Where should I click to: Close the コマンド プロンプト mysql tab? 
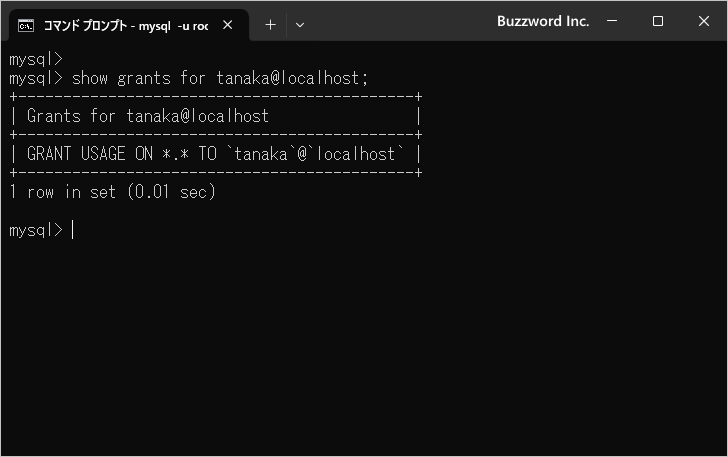pos(228,25)
